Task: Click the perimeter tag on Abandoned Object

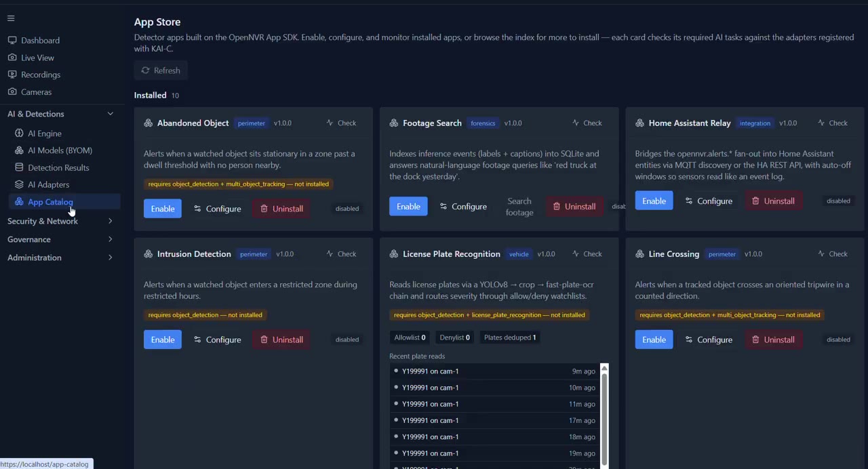Action: point(252,123)
